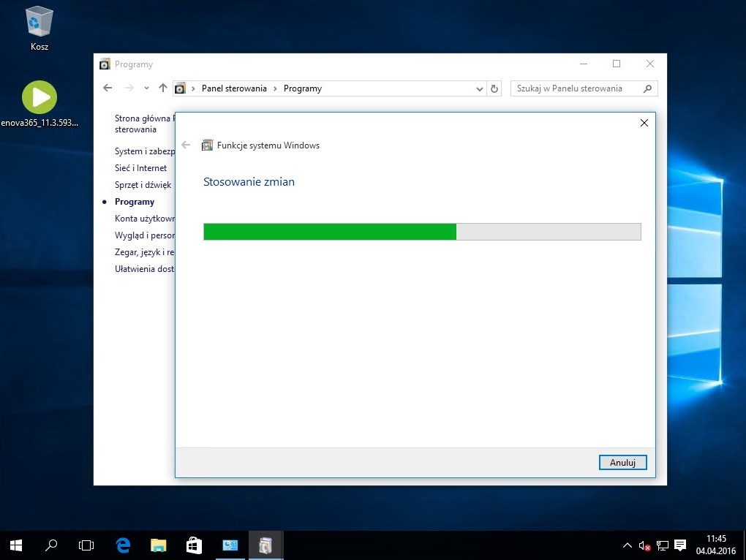
Task: Open File Explorer from the taskbar
Action: point(158,545)
